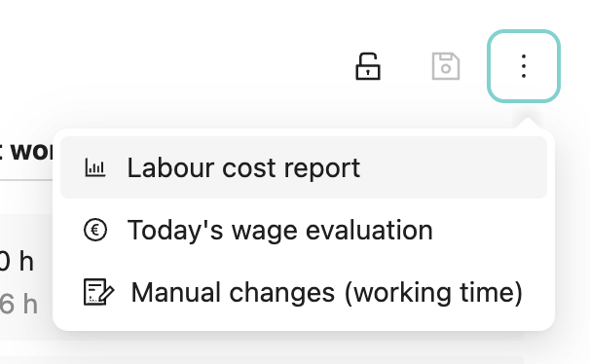590x364 pixels.
Task: Click the word "evaluation" in the wage entry
Action: (x=369, y=230)
